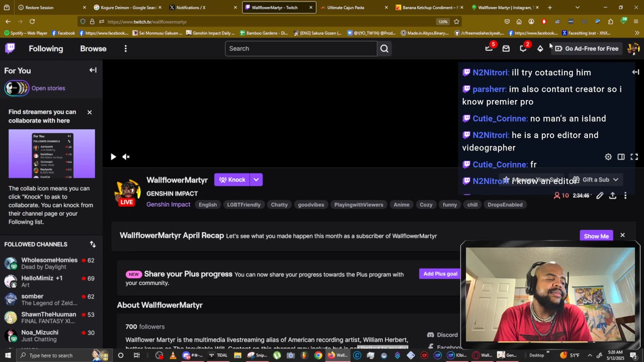Open the Twitch inbox envelope icon

506,49
